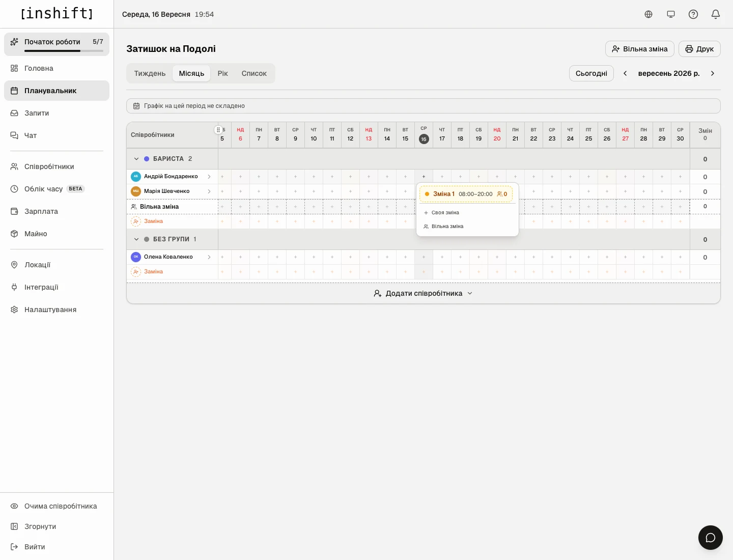Expand Андрій Бондаренко row chevron
The height and width of the screenshot is (560, 733).
pyautogui.click(x=209, y=177)
